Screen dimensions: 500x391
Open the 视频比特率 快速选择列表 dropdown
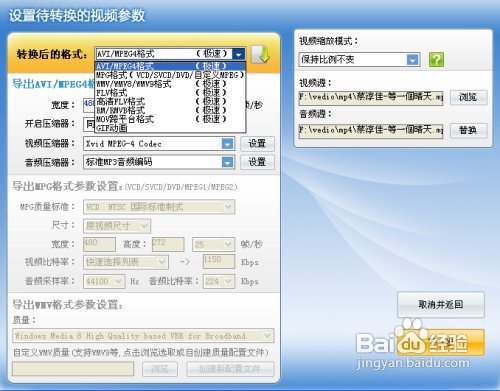point(126,262)
